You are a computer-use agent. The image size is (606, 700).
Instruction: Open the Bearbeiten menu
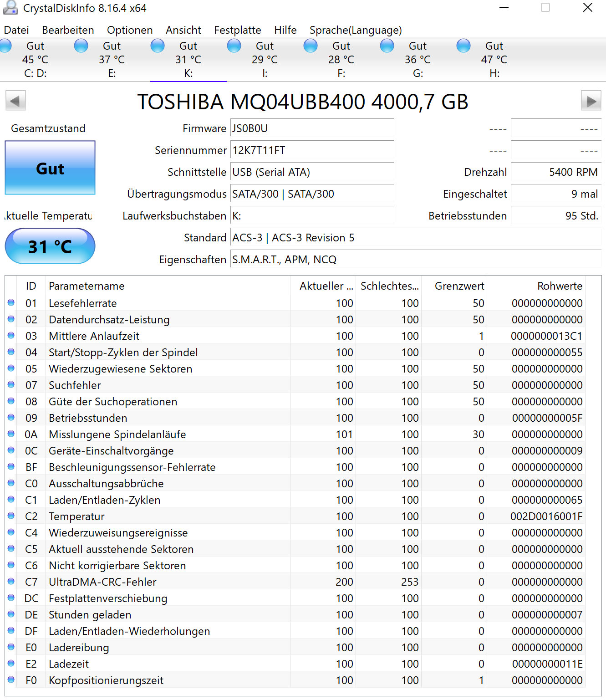point(68,30)
